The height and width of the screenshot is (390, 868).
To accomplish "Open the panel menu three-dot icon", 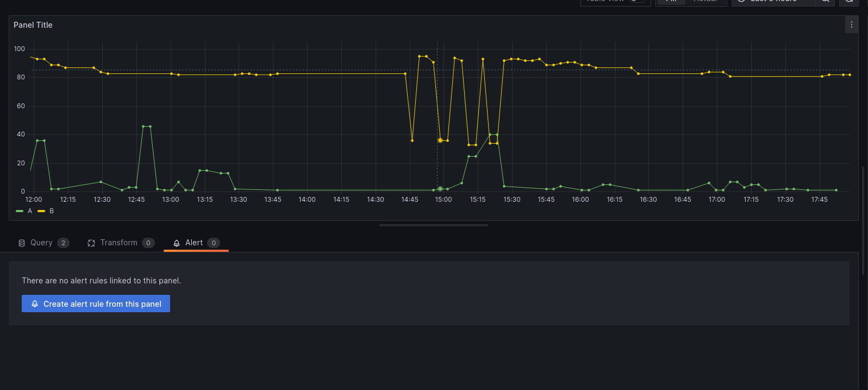I will coord(851,24).
